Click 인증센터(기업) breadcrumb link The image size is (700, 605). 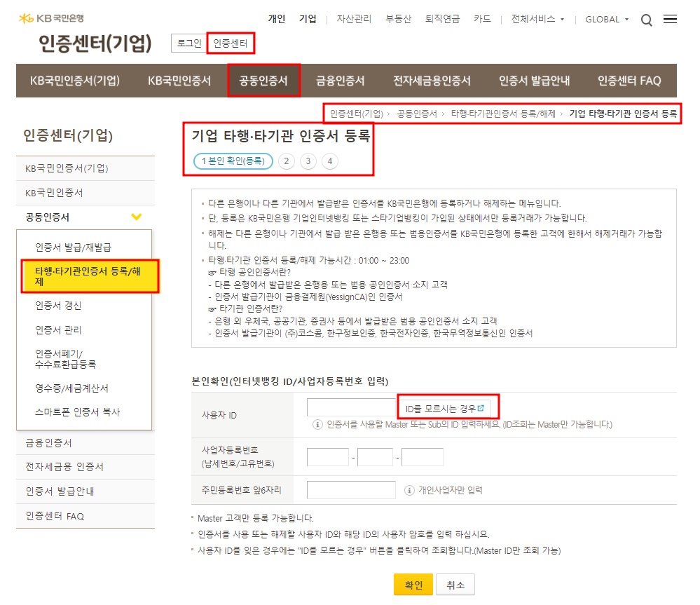356,114
